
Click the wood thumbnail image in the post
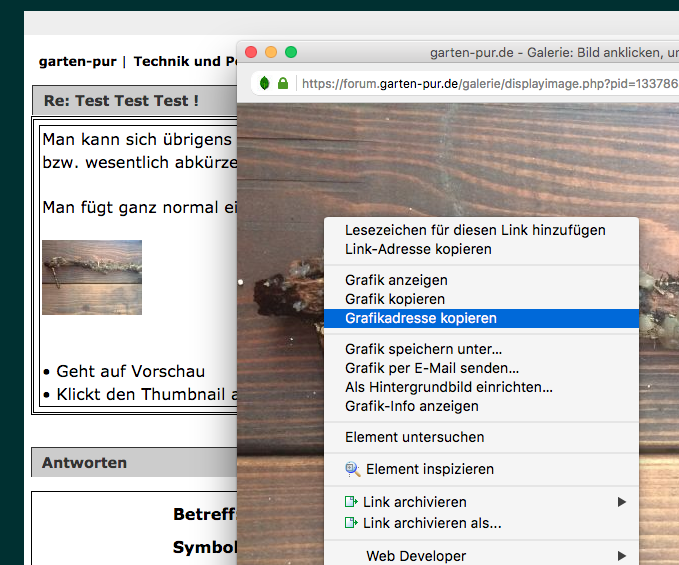tap(92, 277)
